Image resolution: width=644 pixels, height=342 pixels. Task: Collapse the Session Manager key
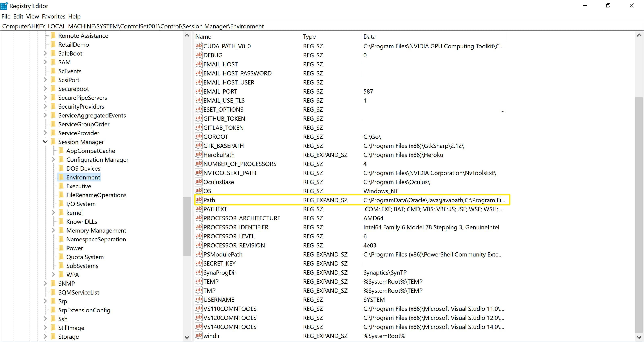click(x=45, y=142)
